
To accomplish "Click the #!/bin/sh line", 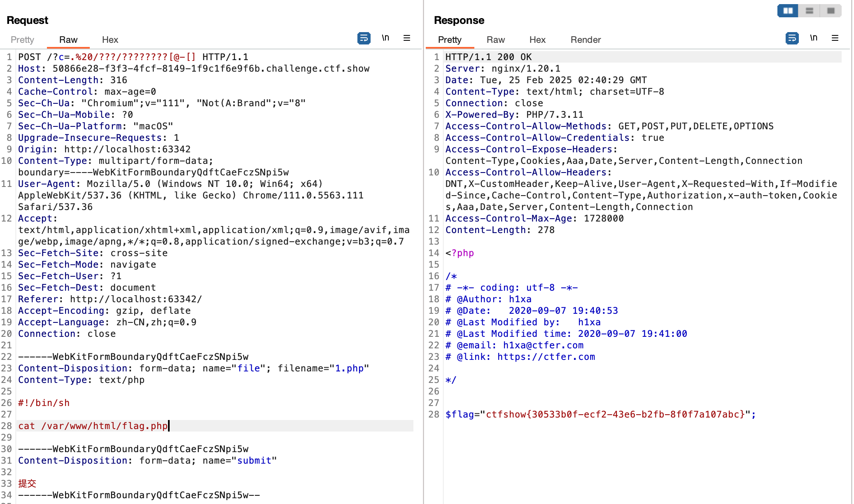I will pos(44,403).
